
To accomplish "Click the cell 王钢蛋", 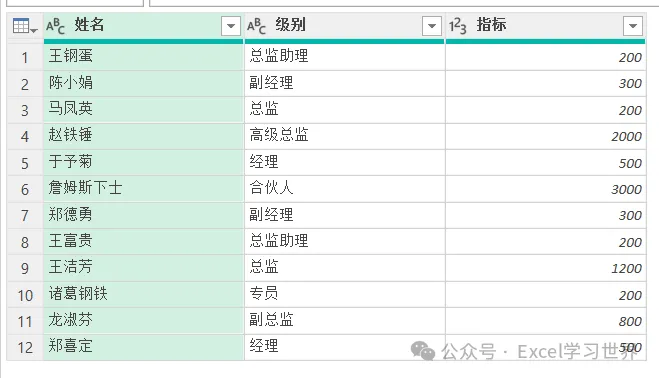I will 143,57.
